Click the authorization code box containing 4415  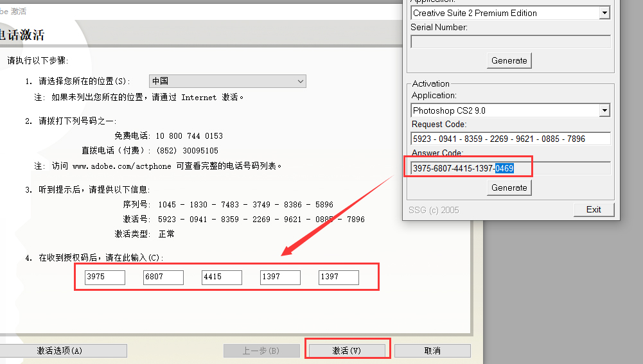pyautogui.click(x=222, y=277)
